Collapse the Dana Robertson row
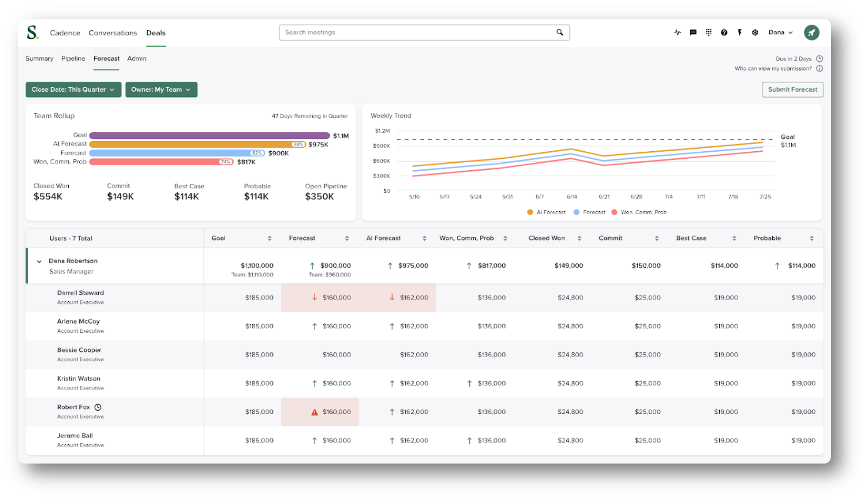868x500 pixels. [39, 262]
